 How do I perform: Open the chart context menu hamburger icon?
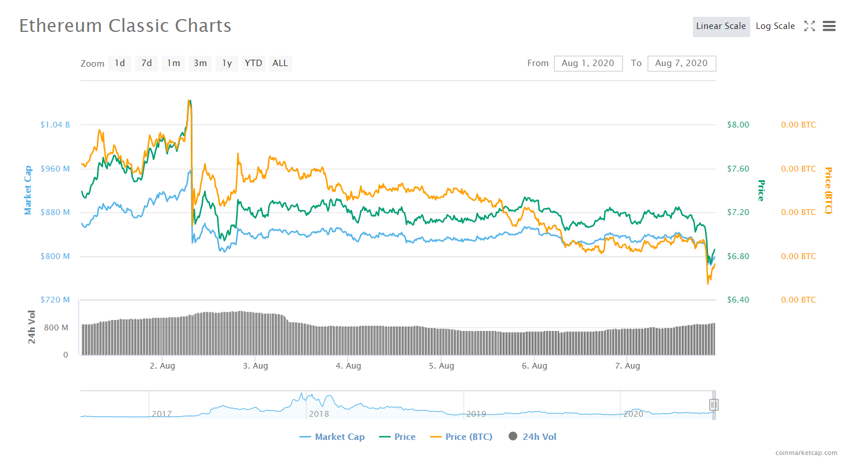click(x=830, y=26)
